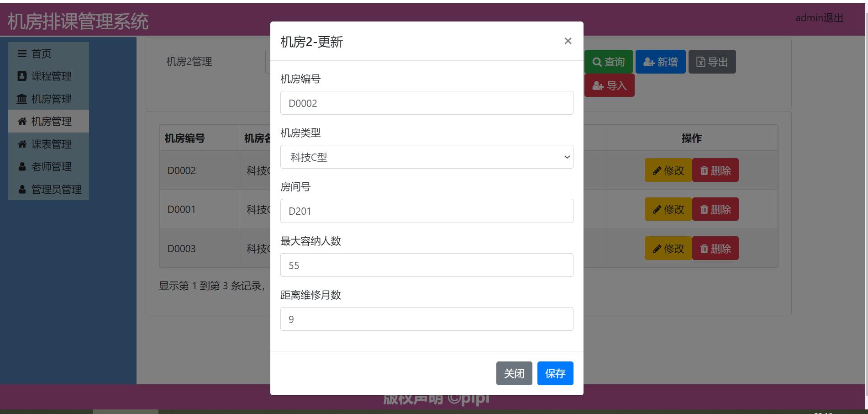
Task: Click the Excel file icon on 导出
Action: (x=700, y=62)
